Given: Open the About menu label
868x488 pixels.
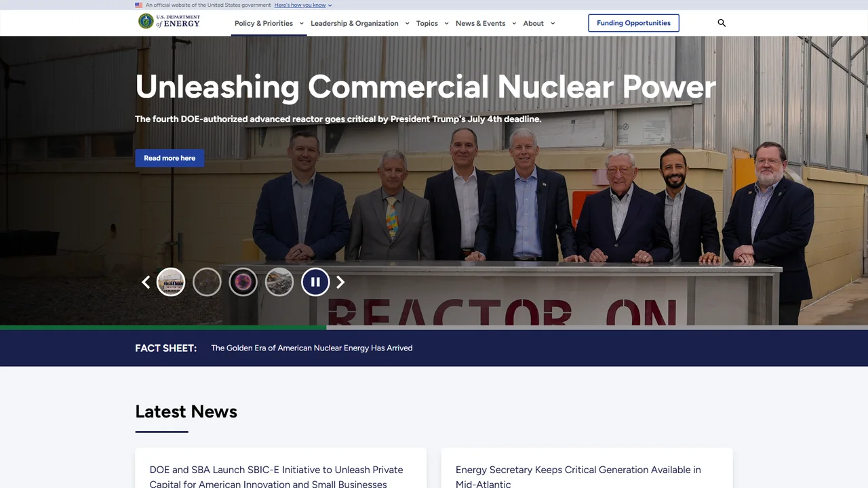Looking at the screenshot, I should 534,23.
